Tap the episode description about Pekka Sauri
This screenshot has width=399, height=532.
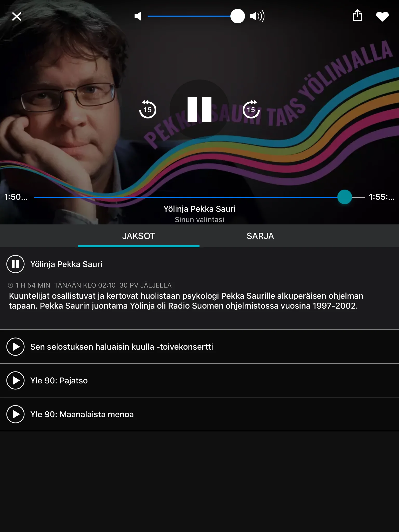click(186, 301)
